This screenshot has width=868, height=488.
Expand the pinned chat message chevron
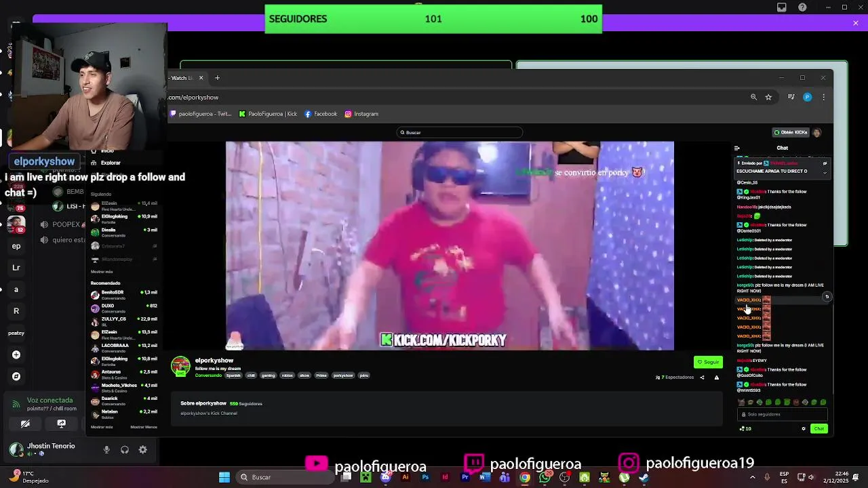pyautogui.click(x=825, y=172)
